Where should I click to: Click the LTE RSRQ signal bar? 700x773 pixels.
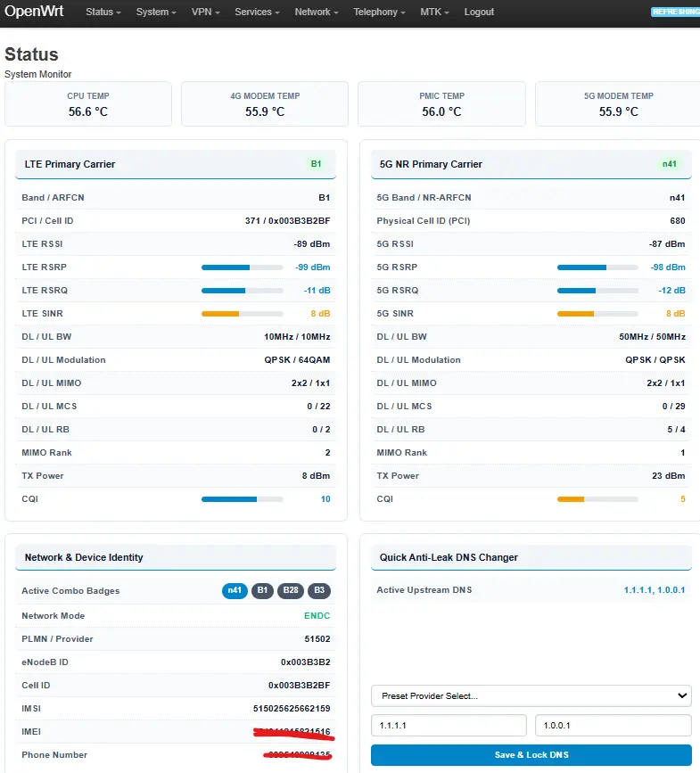click(x=242, y=291)
